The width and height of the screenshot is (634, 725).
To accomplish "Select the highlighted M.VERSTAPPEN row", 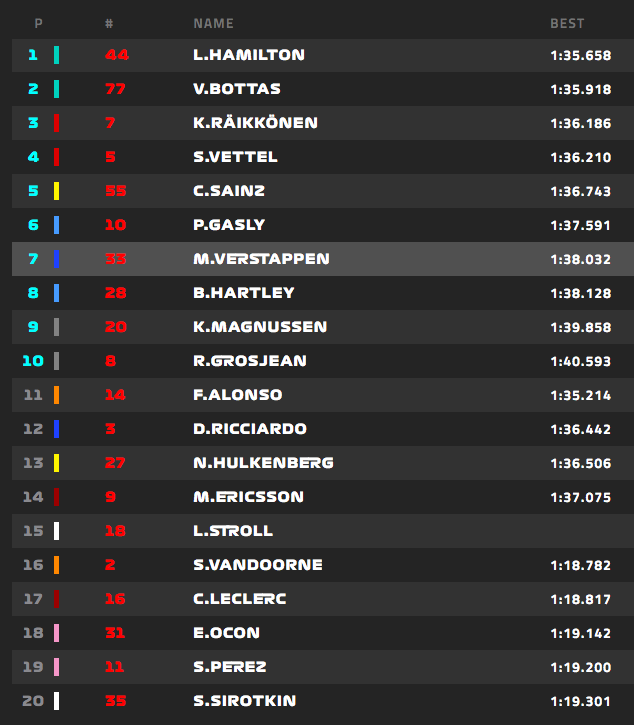I will click(260, 259).
